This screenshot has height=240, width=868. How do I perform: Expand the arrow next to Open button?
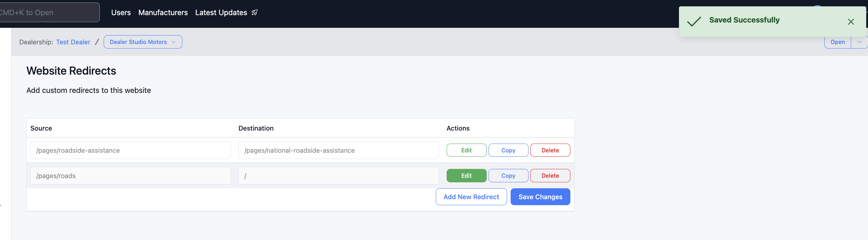tap(859, 42)
